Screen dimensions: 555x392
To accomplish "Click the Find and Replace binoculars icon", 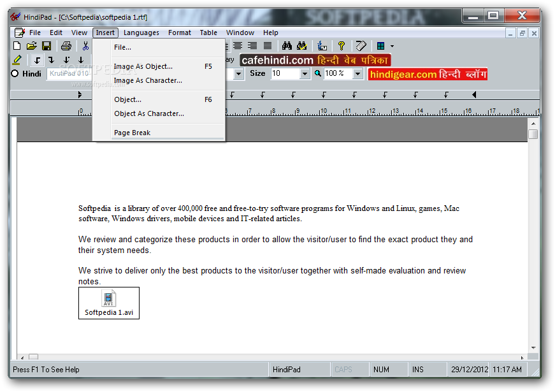I will 302,46.
